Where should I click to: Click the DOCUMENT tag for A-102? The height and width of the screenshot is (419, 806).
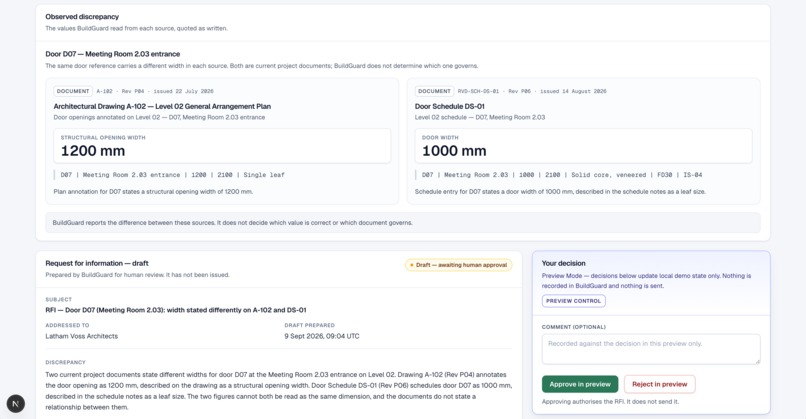pyautogui.click(x=73, y=91)
